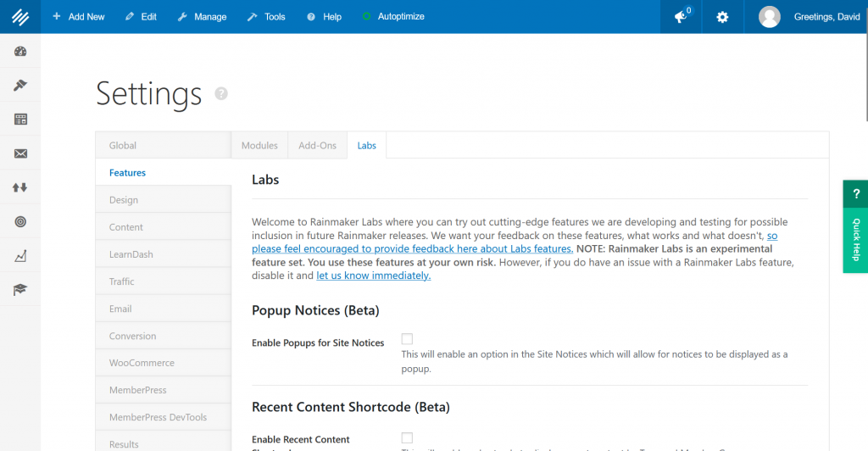
Task: Click the Enable Popups for Site Notices label
Action: (318, 342)
